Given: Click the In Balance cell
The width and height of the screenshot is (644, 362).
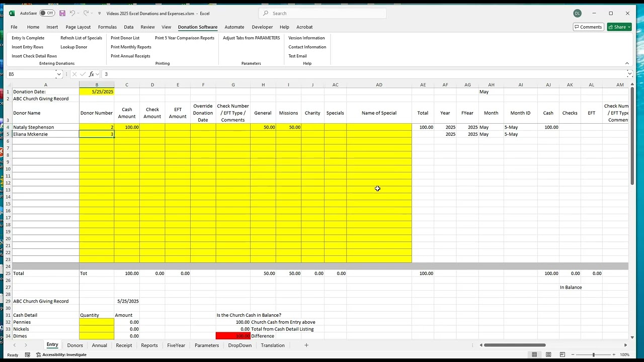Looking at the screenshot, I should [571, 288].
